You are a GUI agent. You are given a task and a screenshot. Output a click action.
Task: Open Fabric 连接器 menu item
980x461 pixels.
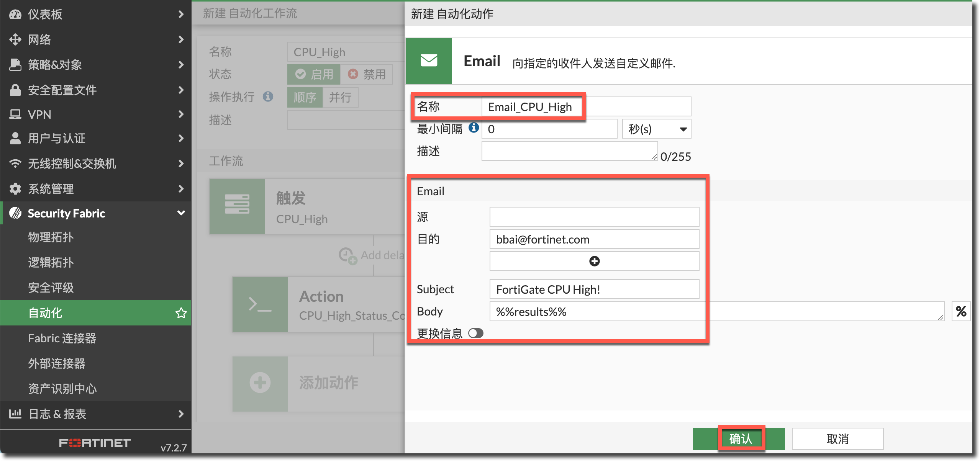pos(62,338)
